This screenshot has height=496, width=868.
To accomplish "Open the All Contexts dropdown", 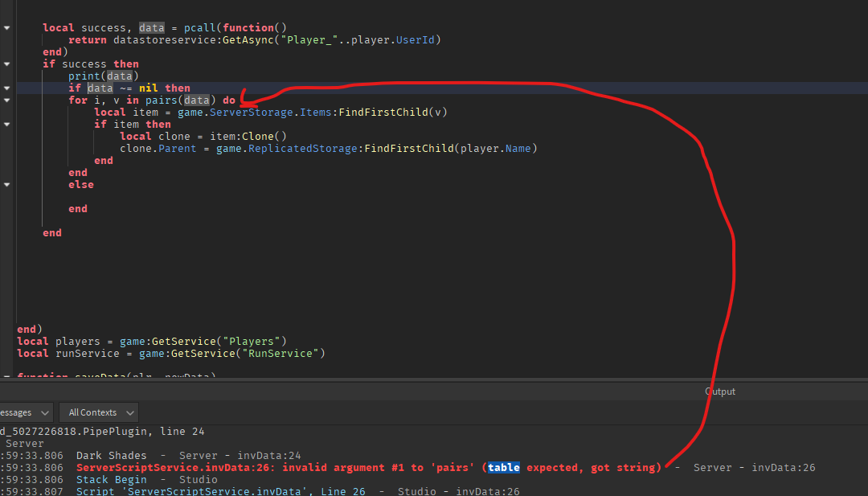I will coord(98,412).
